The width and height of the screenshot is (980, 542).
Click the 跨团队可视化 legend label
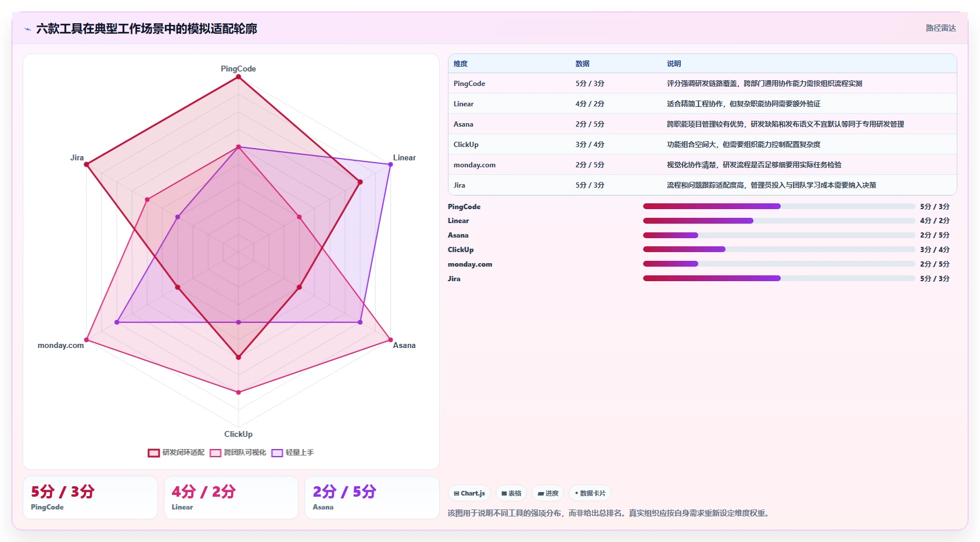pyautogui.click(x=245, y=453)
